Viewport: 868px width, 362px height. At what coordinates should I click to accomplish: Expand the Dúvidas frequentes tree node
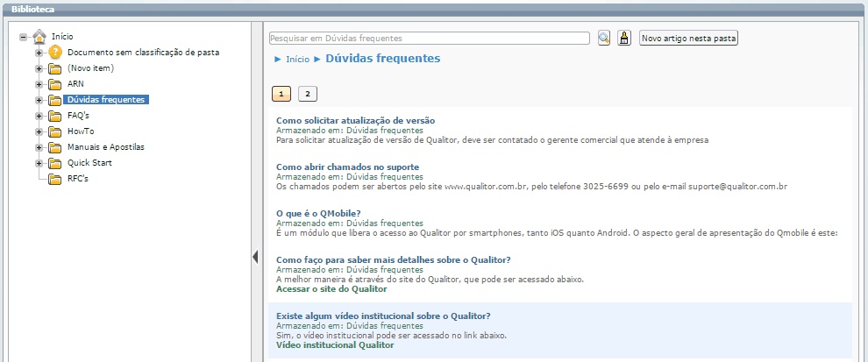pos(39,100)
